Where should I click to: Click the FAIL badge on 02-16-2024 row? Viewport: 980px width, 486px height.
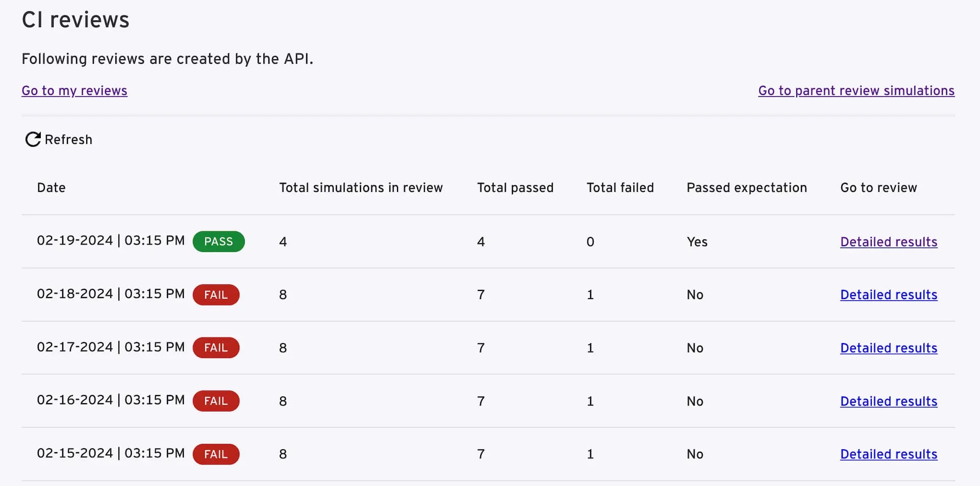click(216, 401)
